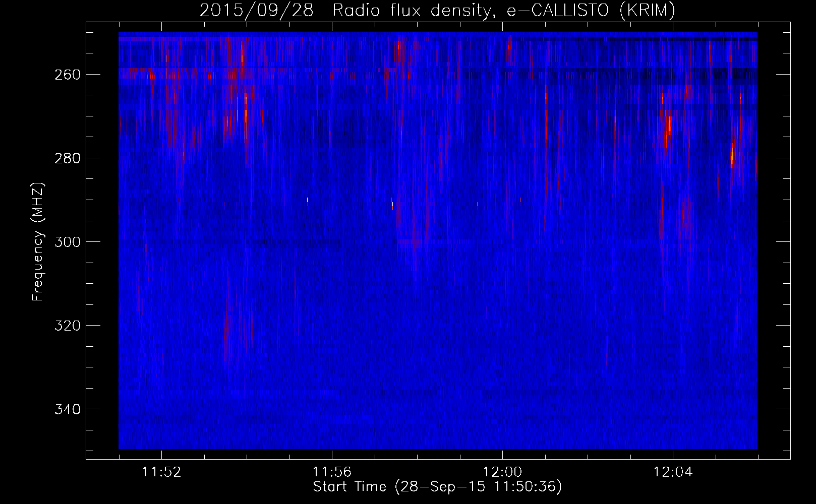The height and width of the screenshot is (504, 816).
Task: Click the 300 frequency tick label
Action: [67, 242]
